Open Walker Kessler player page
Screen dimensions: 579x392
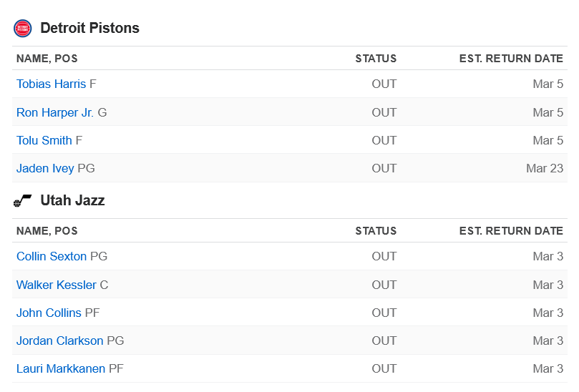(56, 285)
